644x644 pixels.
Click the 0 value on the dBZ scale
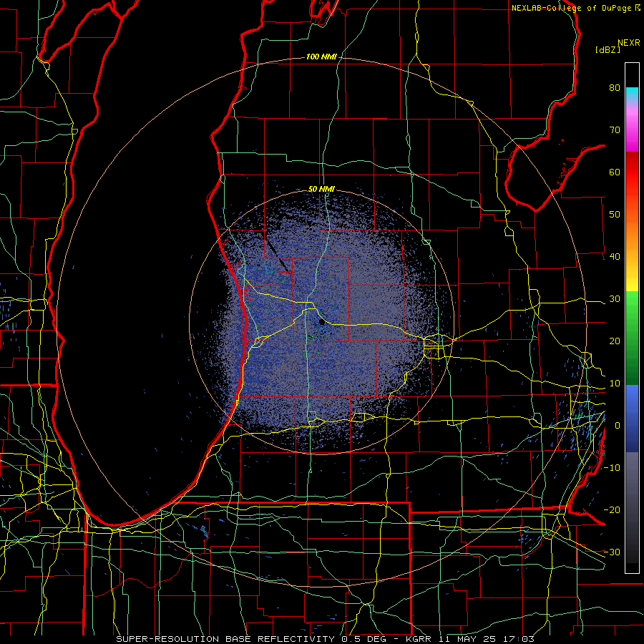pos(618,426)
